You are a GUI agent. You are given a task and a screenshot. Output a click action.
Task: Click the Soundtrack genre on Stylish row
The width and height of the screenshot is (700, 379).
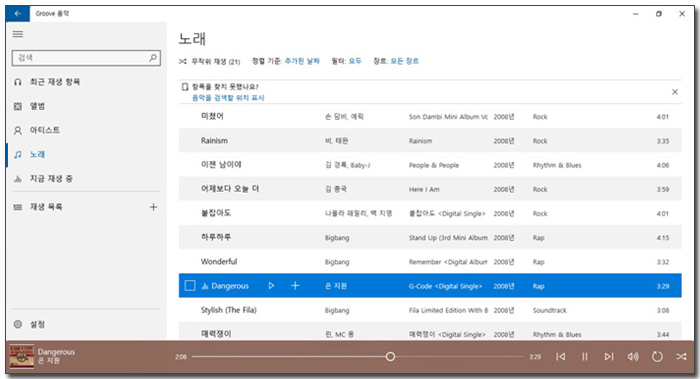point(550,310)
